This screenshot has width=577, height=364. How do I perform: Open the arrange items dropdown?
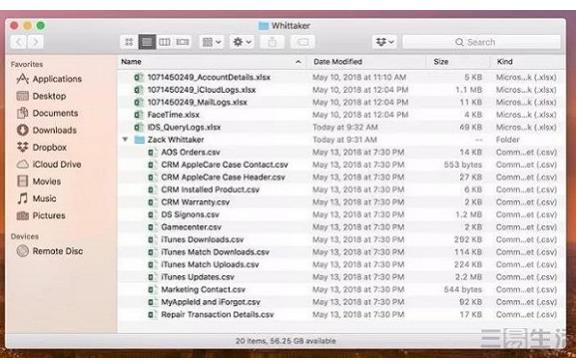pyautogui.click(x=212, y=42)
